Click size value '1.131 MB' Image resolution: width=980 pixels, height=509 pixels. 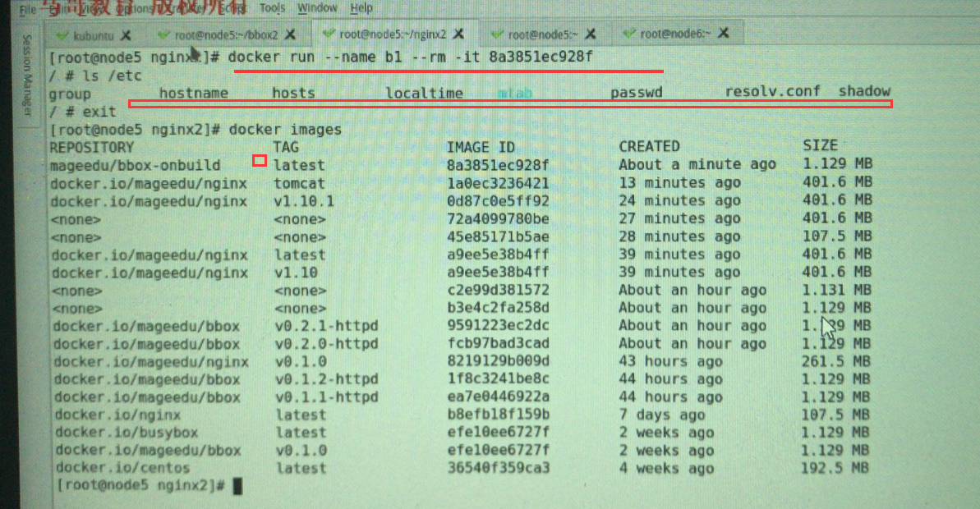[837, 290]
